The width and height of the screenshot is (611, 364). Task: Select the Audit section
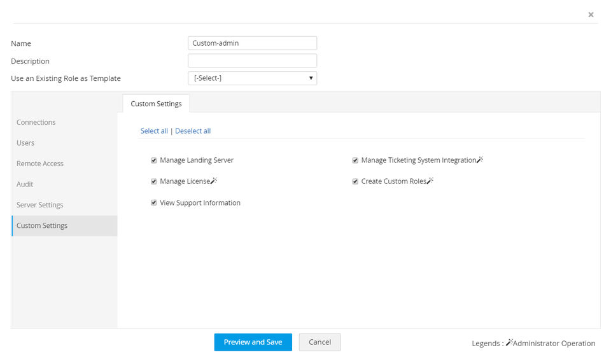[x=25, y=185]
